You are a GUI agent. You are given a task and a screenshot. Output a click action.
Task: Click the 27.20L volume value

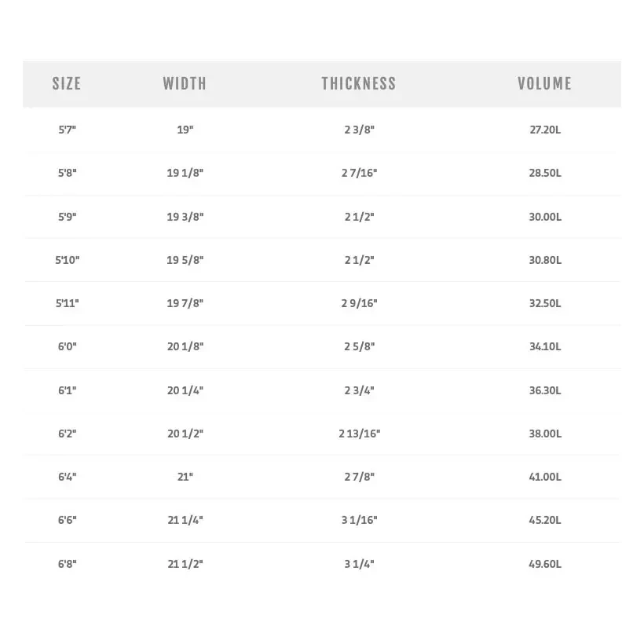[545, 130]
